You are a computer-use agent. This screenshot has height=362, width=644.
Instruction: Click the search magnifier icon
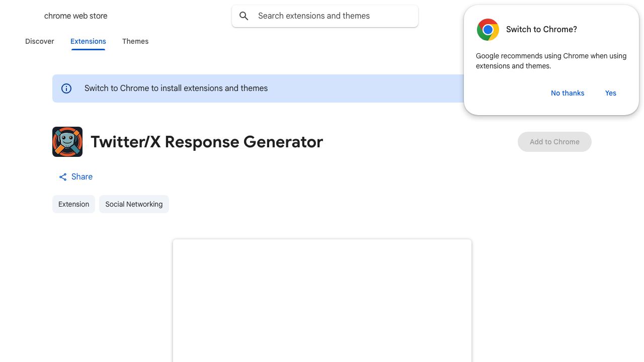[x=244, y=16]
